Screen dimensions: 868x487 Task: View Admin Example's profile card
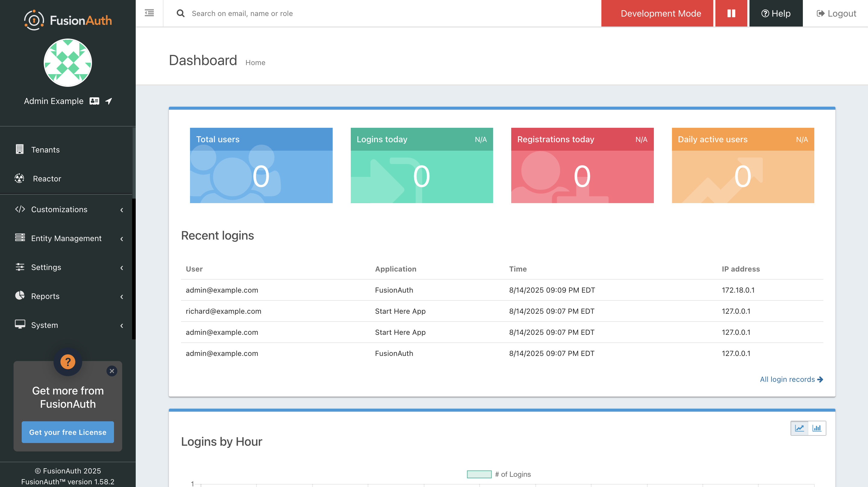(x=94, y=101)
